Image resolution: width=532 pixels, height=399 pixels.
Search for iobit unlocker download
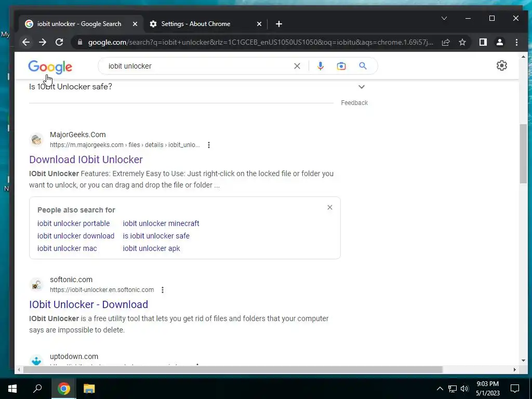[x=76, y=236]
